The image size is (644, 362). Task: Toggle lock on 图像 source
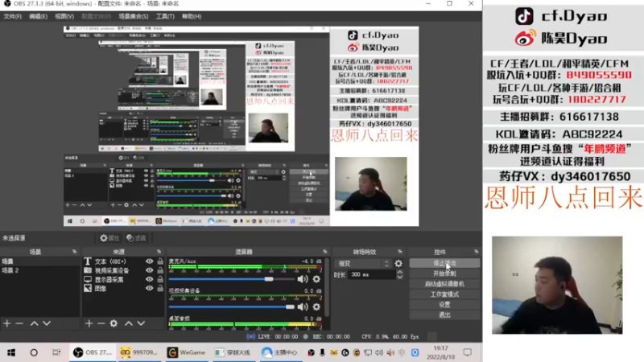[x=159, y=289]
